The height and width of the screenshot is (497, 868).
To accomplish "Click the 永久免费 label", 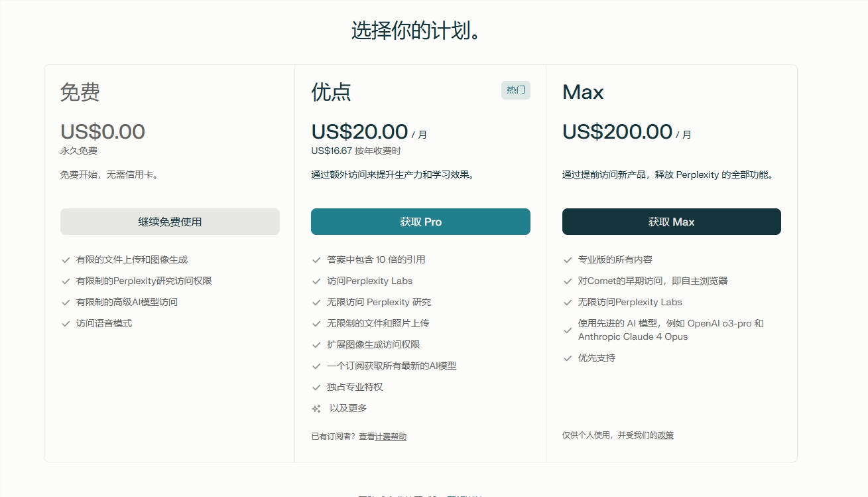I will coord(79,151).
